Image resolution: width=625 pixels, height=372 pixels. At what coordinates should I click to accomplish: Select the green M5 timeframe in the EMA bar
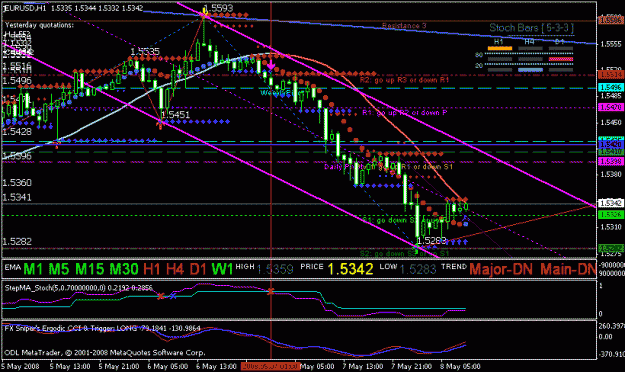(60, 269)
